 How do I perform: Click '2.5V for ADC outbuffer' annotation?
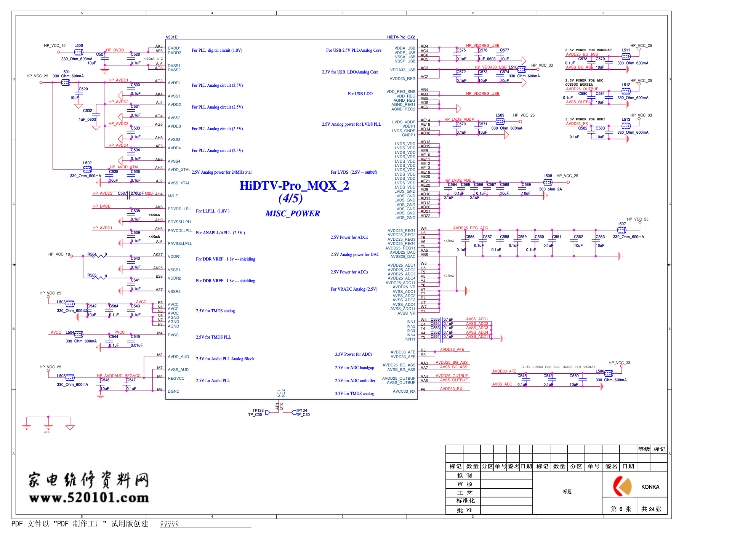[355, 381]
